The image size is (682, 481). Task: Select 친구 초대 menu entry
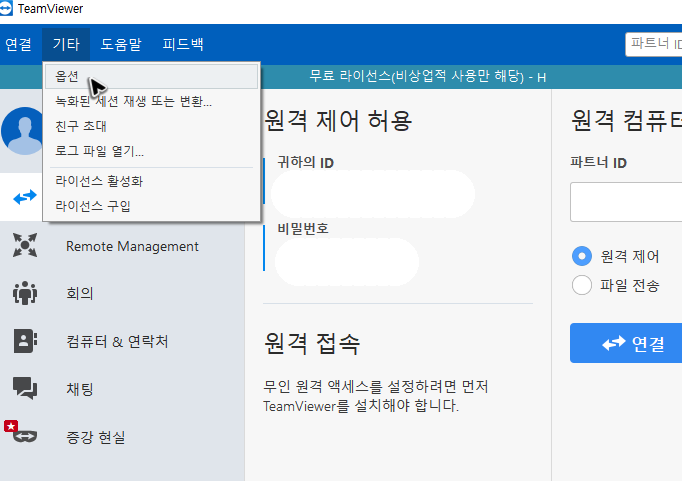click(151, 126)
